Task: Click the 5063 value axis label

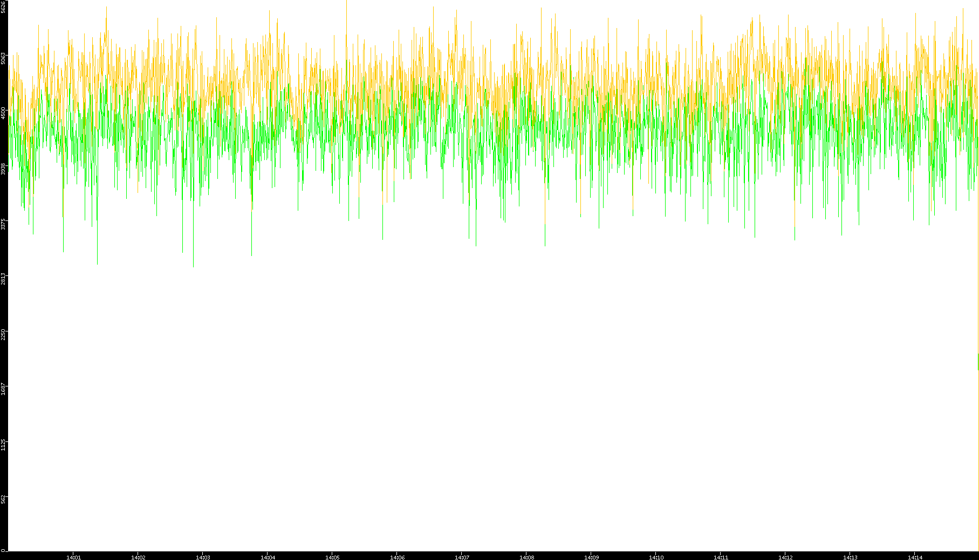Action: (x=3, y=58)
